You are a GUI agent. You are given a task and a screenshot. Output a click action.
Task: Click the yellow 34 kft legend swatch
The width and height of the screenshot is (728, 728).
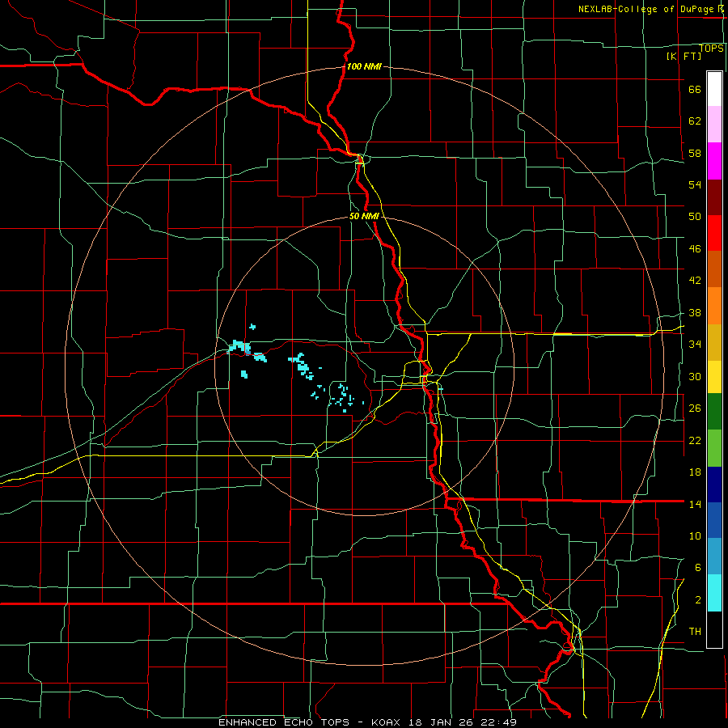click(714, 377)
